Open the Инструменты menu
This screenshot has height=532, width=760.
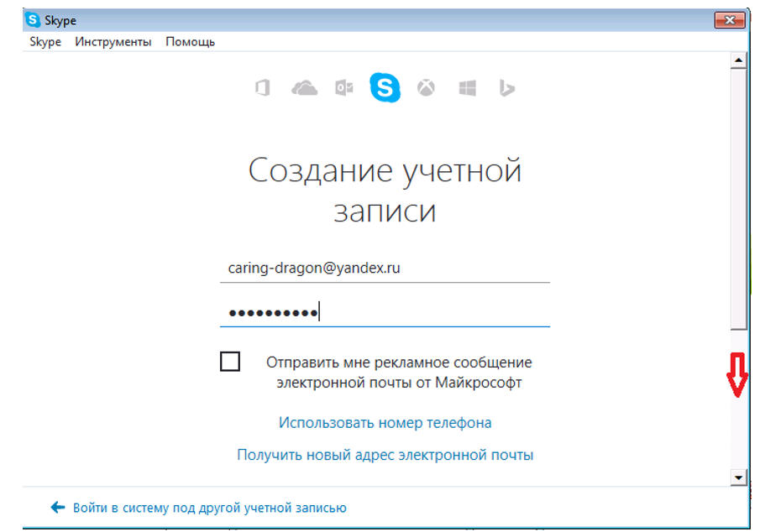click(x=113, y=42)
